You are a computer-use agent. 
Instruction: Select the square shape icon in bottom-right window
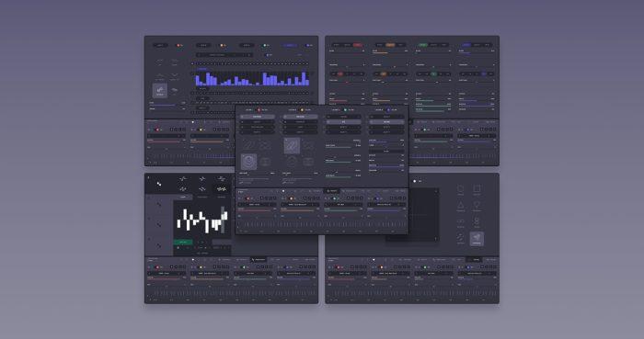click(x=477, y=188)
